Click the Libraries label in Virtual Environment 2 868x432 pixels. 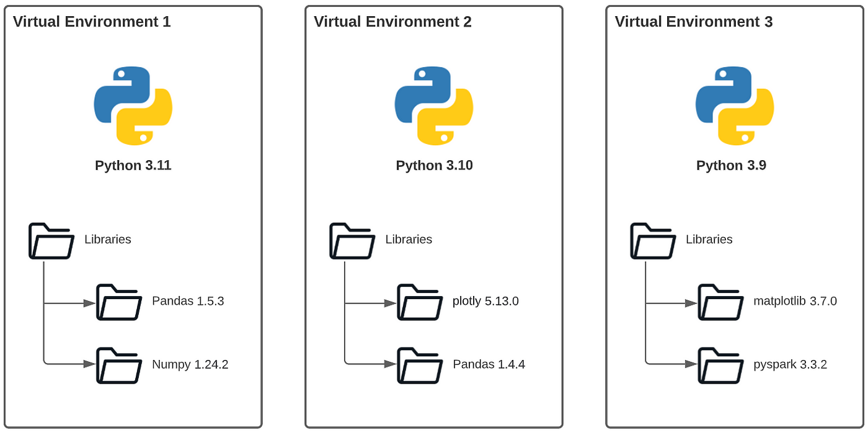click(x=409, y=240)
